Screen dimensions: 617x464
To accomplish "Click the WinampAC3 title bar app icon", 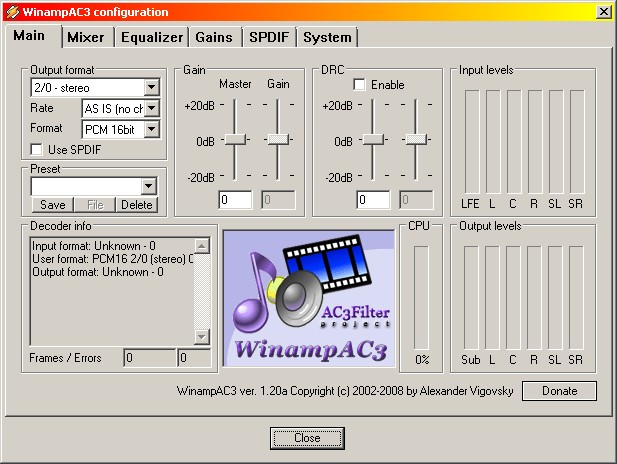I will pyautogui.click(x=12, y=12).
